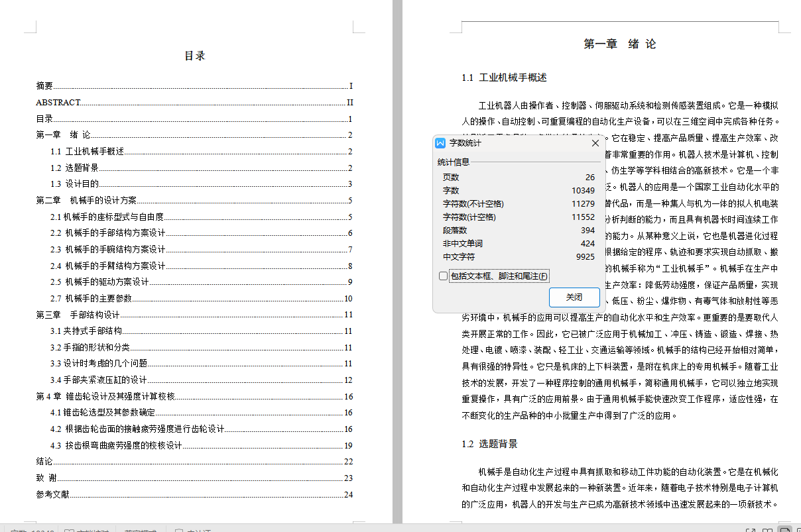The width and height of the screenshot is (801, 532).
Task: Click the 第一章 绪论 chapter title on right page
Action: 620,44
